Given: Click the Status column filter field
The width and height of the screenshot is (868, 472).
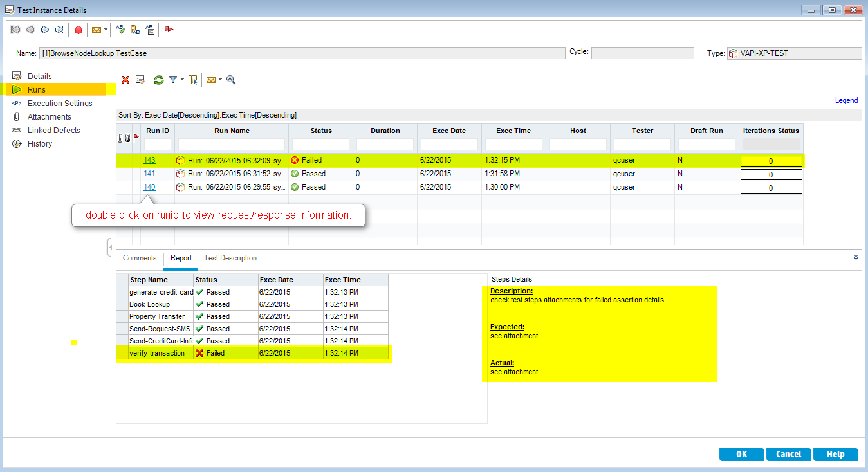Looking at the screenshot, I should tap(321, 144).
